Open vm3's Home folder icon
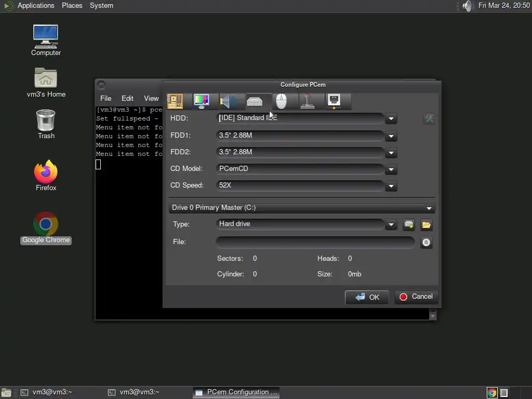The image size is (532, 399). (x=46, y=83)
